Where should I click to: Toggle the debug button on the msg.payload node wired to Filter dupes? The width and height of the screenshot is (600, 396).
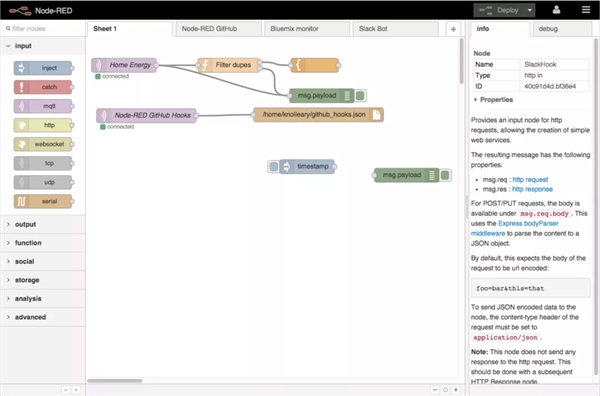click(360, 96)
